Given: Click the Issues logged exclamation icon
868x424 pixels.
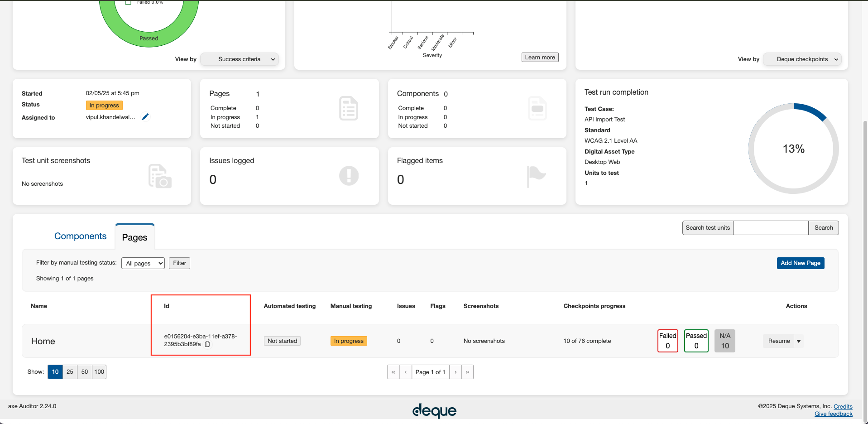Looking at the screenshot, I should click(349, 176).
